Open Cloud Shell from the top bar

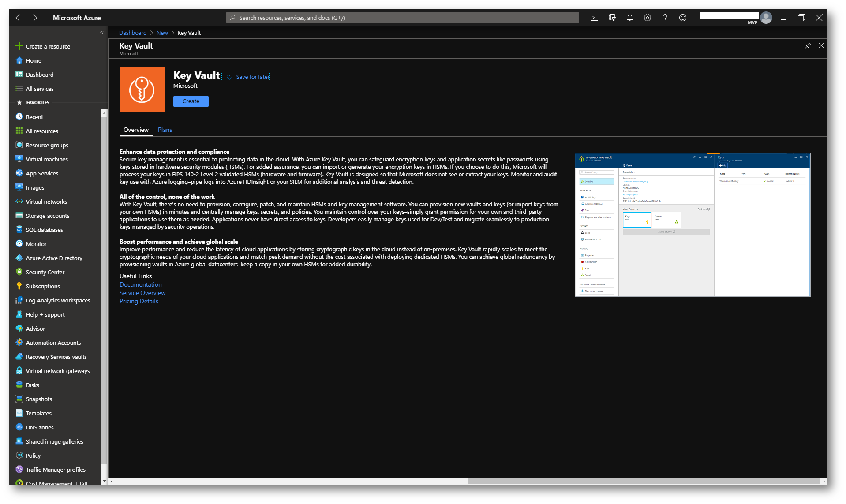click(594, 18)
